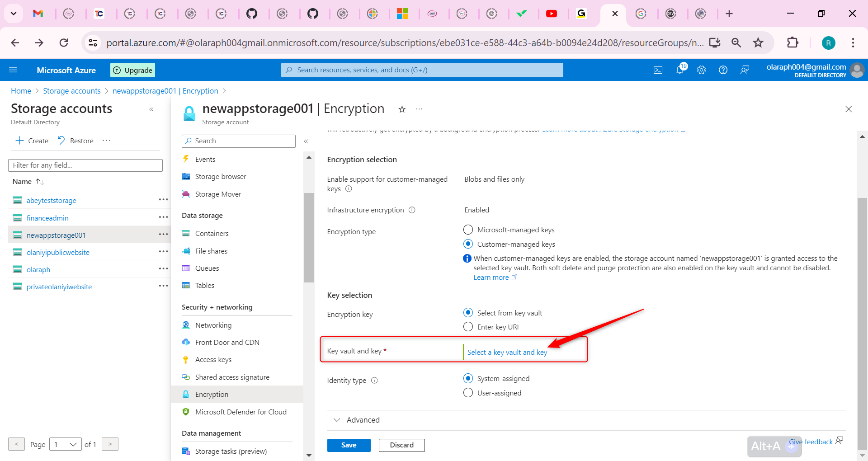
Task: Open more commands next to Restore
Action: coord(107,141)
